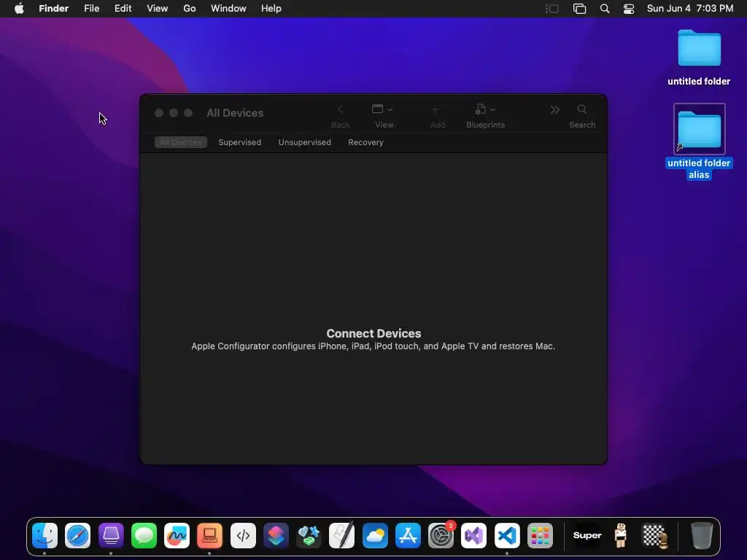Viewport: 747px width, 560px height.
Task: Open Messages from the Dock
Action: pyautogui.click(x=144, y=536)
